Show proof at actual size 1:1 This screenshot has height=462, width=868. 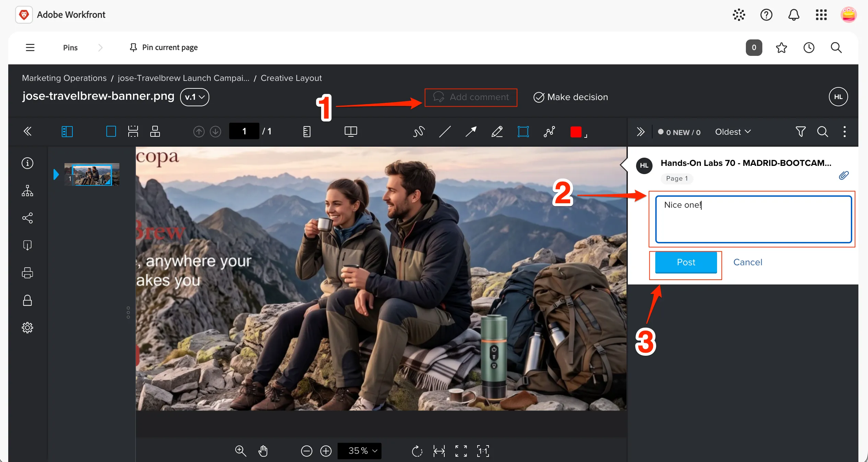(483, 451)
